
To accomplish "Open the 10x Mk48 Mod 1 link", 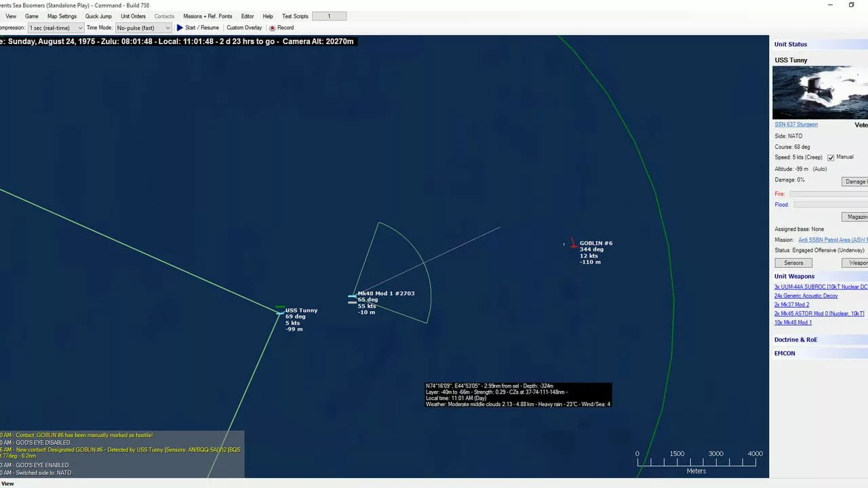I will click(x=793, y=322).
